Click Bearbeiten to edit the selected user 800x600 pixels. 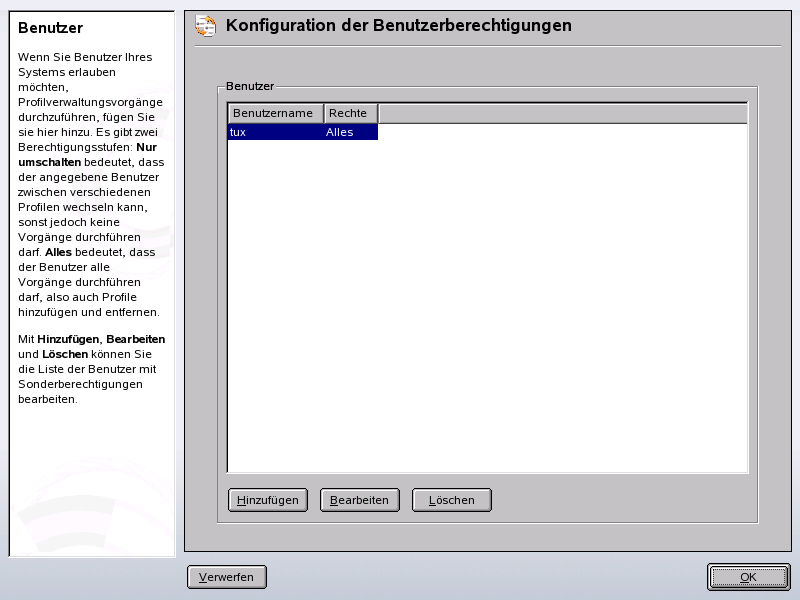pos(359,499)
